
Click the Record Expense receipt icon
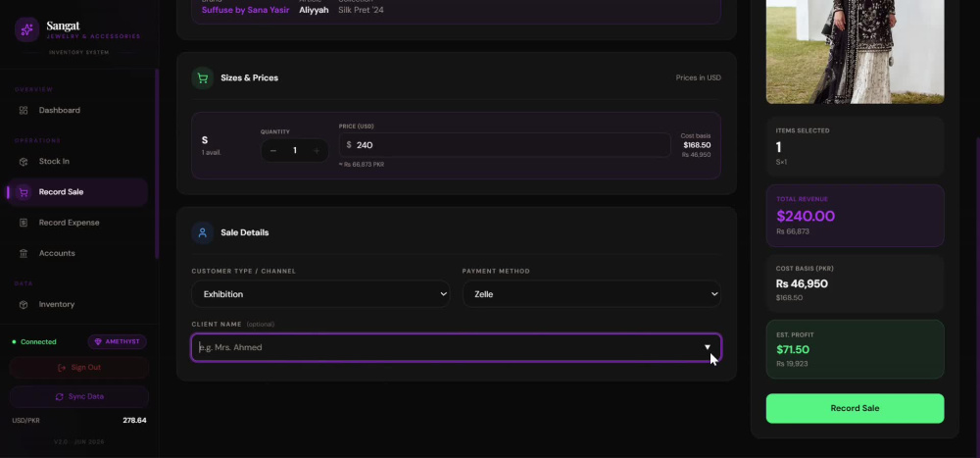[24, 223]
